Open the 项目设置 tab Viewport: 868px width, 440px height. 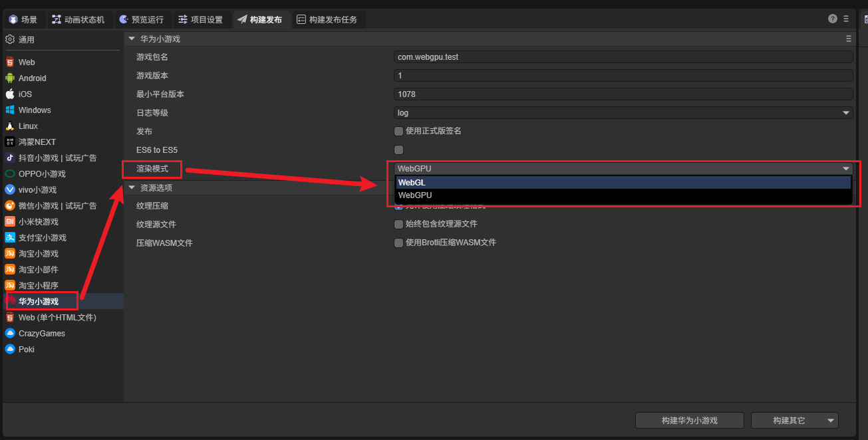(x=202, y=19)
